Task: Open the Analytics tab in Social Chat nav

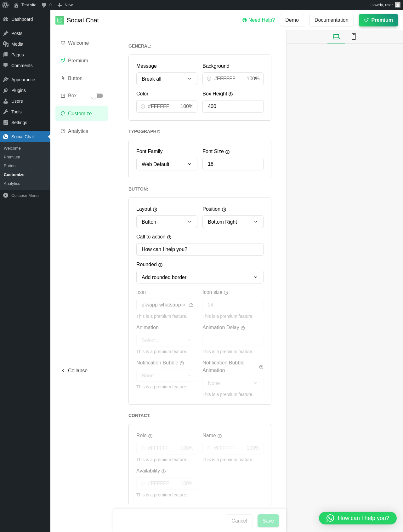Action: 82,131
